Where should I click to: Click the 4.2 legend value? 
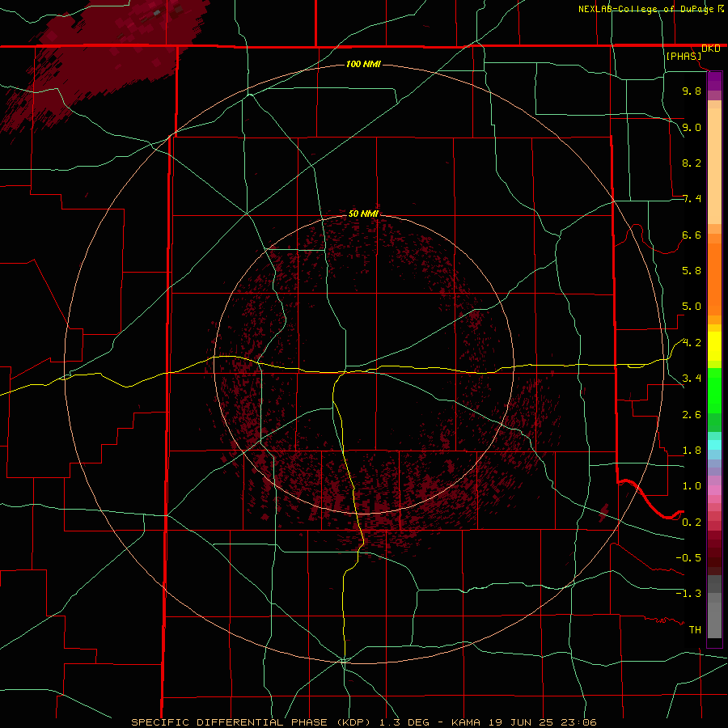click(x=692, y=343)
